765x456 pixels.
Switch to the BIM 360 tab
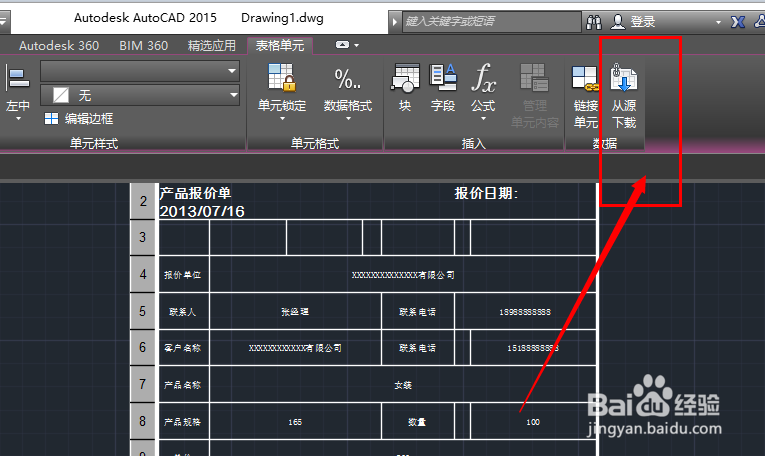(x=143, y=46)
